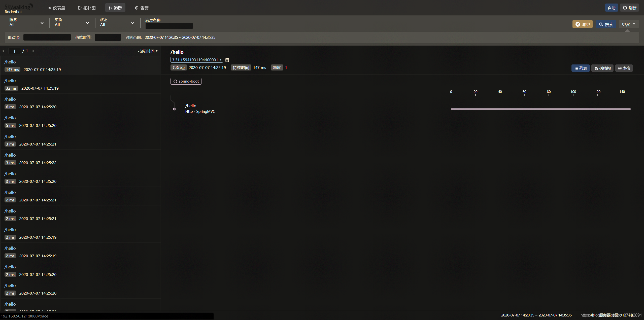Image resolution: width=644 pixels, height=320 pixels.
Task: Click the /hello span duration bar
Action: [541, 109]
